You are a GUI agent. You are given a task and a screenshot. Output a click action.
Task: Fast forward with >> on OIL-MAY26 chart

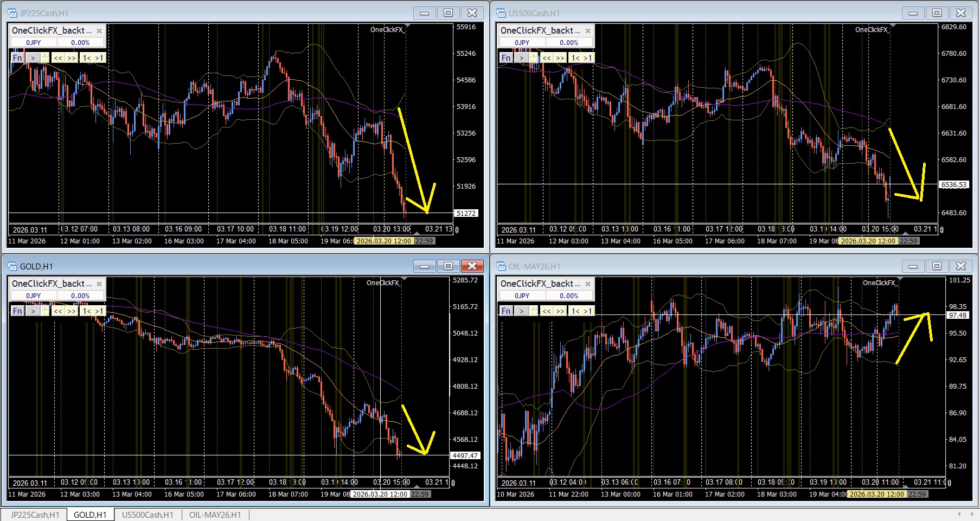[560, 311]
